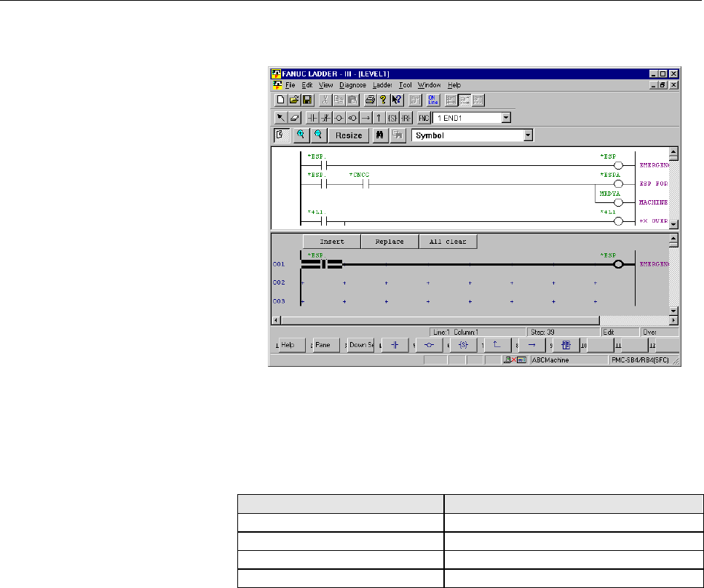
Task: Select the *ESP coil in edit line 001
Action: (x=618, y=264)
